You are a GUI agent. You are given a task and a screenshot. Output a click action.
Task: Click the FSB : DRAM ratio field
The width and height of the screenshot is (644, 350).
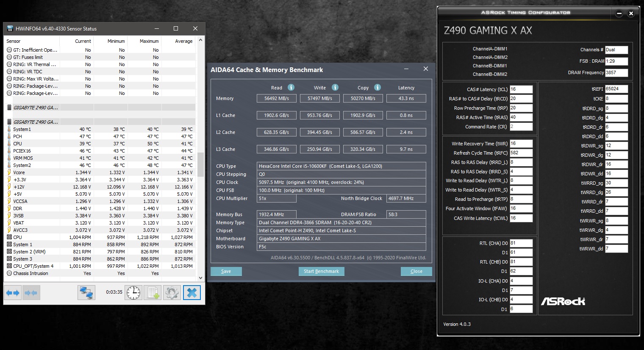pos(616,61)
